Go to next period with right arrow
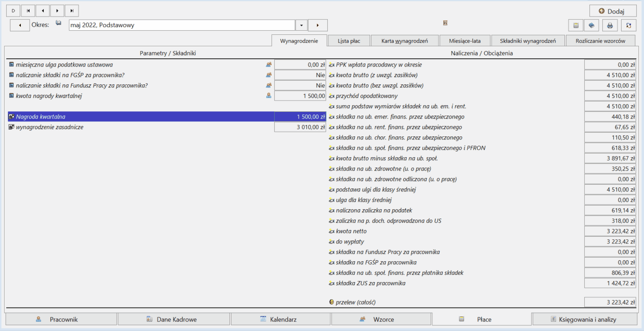The image size is (644, 331). 318,25
